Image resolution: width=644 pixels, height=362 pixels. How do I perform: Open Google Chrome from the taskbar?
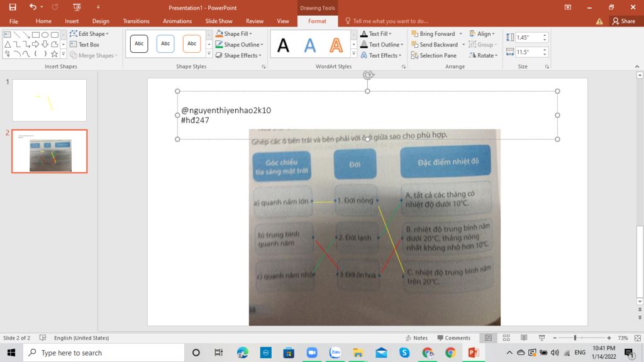[x=450, y=353]
